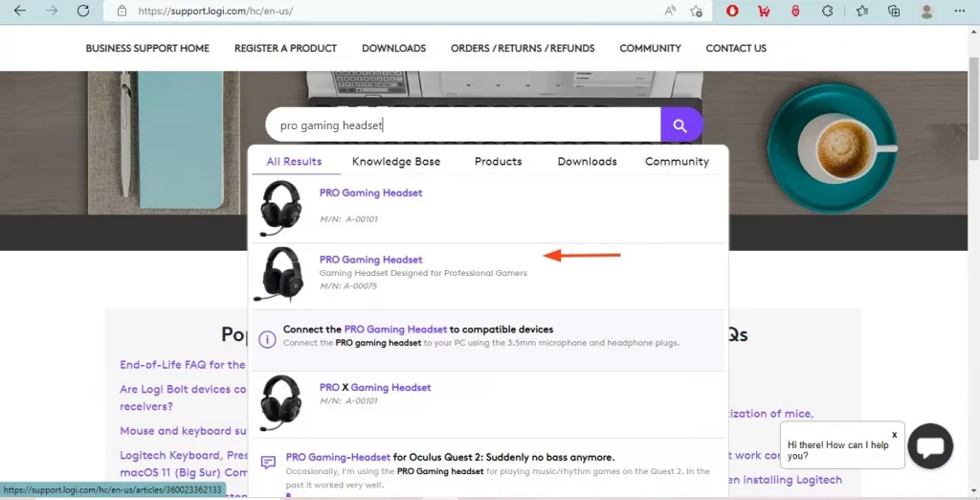Screen dimensions: 980x500
Task: Open the Favorites list icon
Action: tap(862, 11)
